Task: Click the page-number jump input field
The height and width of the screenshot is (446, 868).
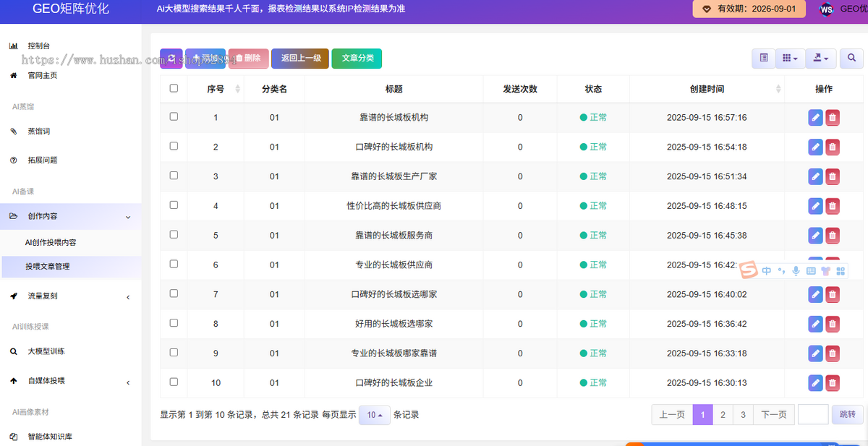Action: [x=813, y=414]
